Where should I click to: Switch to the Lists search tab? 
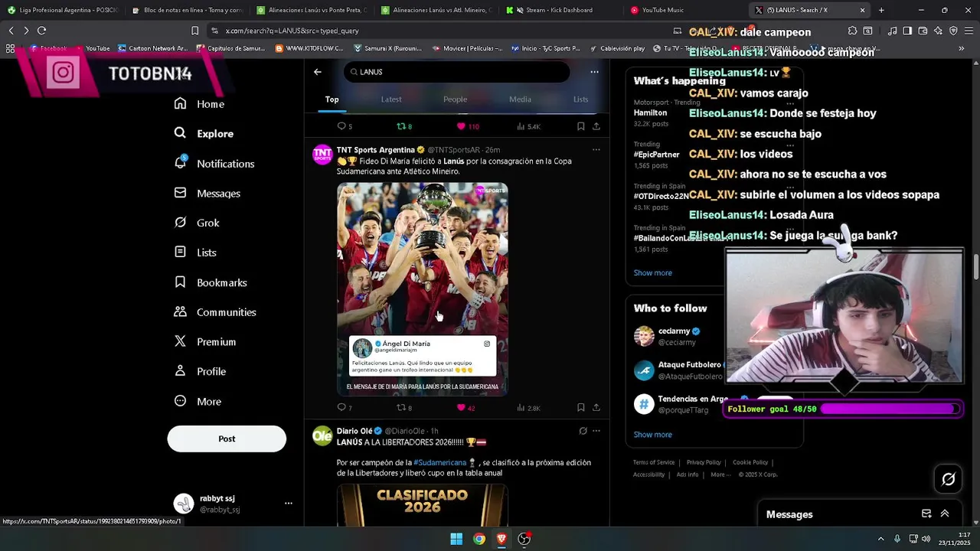click(581, 99)
